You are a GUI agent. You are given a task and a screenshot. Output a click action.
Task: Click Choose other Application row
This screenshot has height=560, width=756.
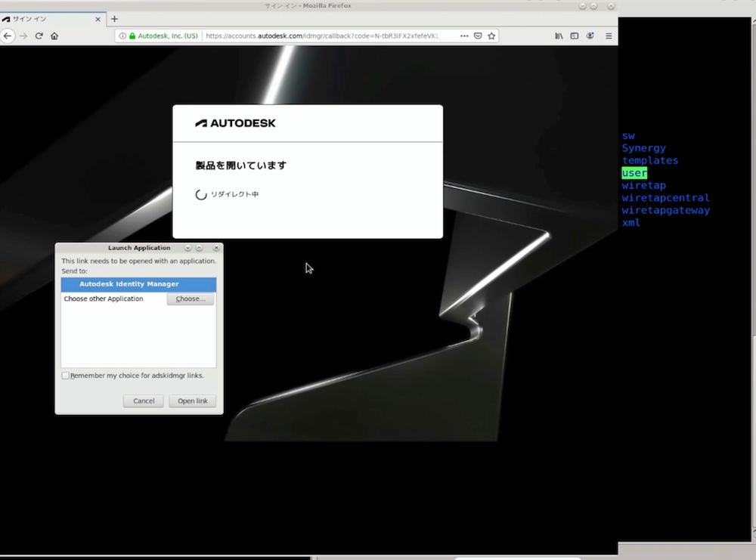click(x=138, y=299)
